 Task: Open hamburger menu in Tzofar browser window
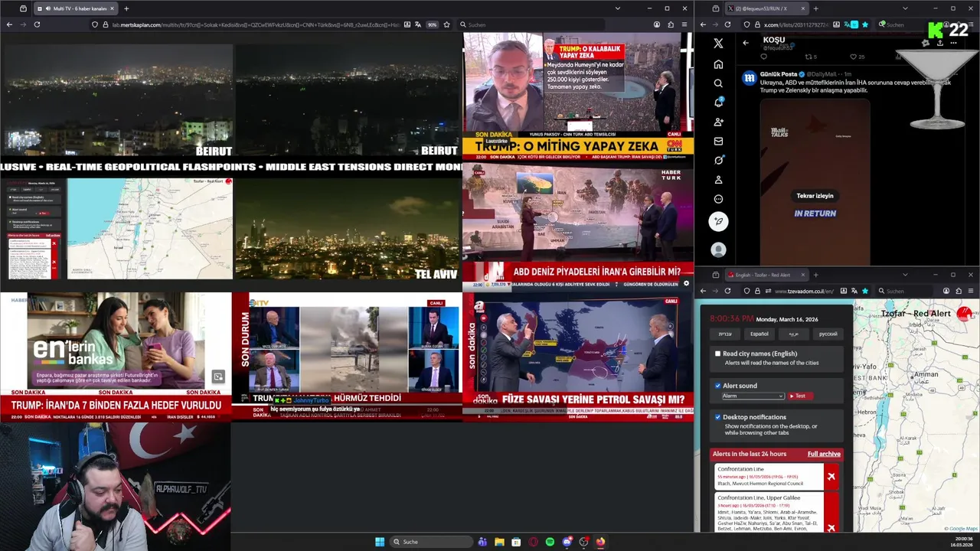(x=971, y=291)
